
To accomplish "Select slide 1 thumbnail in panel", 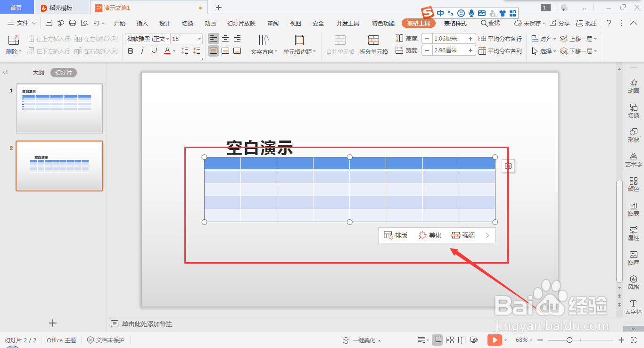I will point(59,108).
